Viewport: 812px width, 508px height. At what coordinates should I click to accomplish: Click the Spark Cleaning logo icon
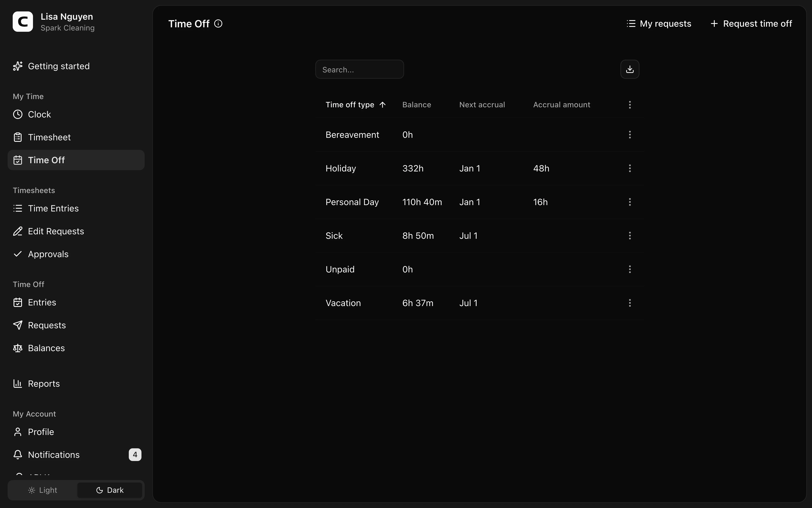tap(23, 22)
